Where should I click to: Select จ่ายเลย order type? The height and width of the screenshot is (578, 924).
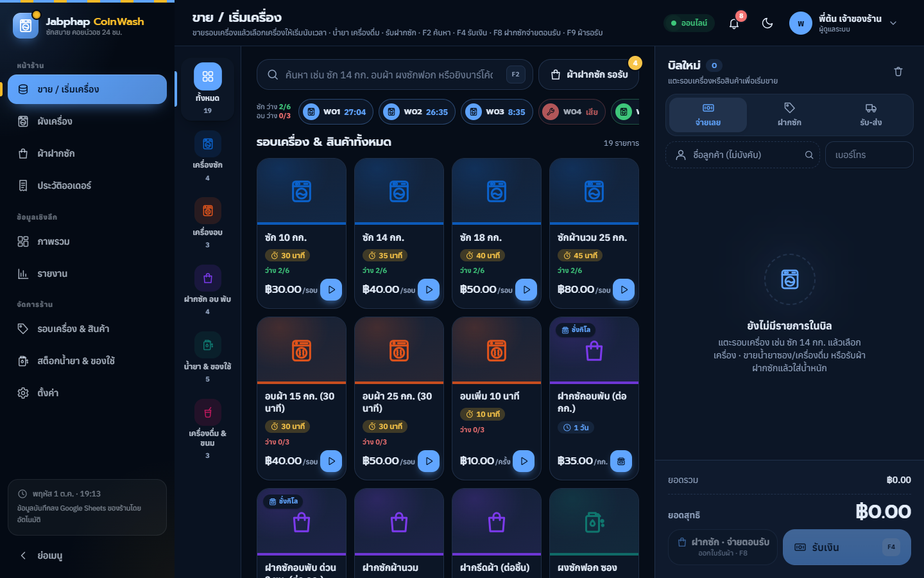pos(708,115)
